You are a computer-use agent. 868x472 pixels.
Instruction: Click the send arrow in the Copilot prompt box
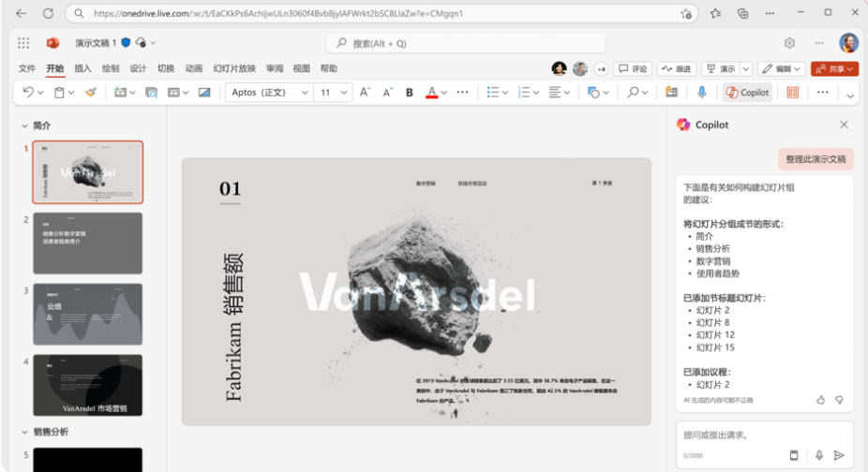(839, 455)
